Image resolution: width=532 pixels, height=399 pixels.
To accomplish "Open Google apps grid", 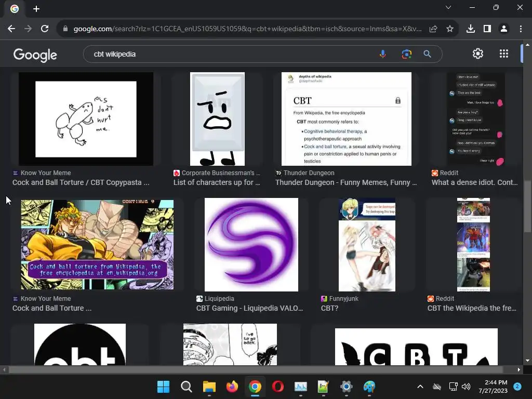I will point(504,54).
